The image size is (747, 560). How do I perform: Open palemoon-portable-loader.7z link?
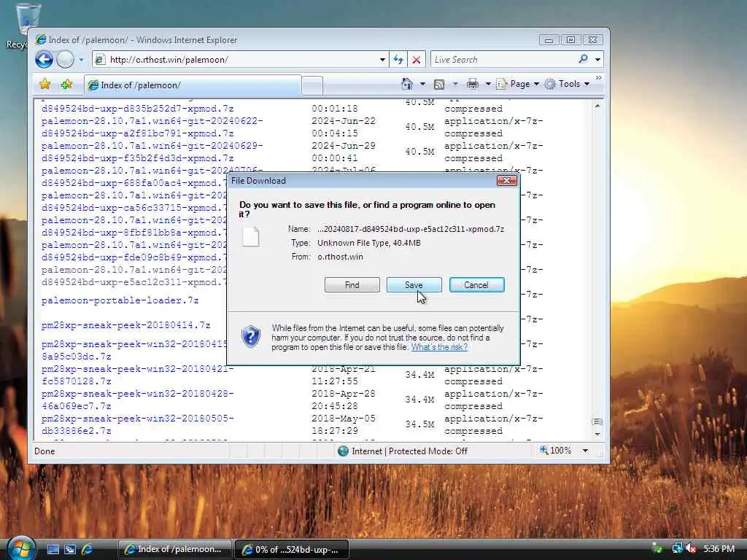pos(120,300)
